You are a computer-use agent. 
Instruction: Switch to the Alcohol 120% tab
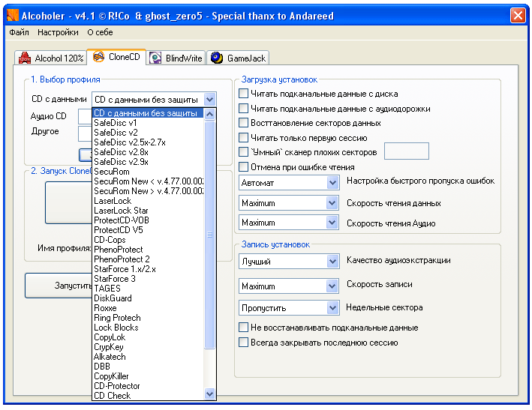pos(51,58)
